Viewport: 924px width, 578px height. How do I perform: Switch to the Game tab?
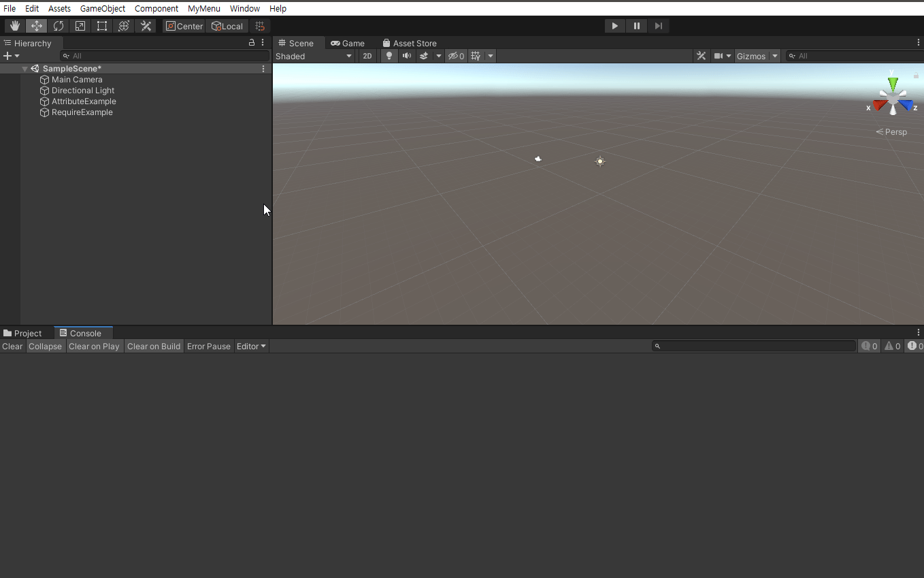tap(348, 43)
